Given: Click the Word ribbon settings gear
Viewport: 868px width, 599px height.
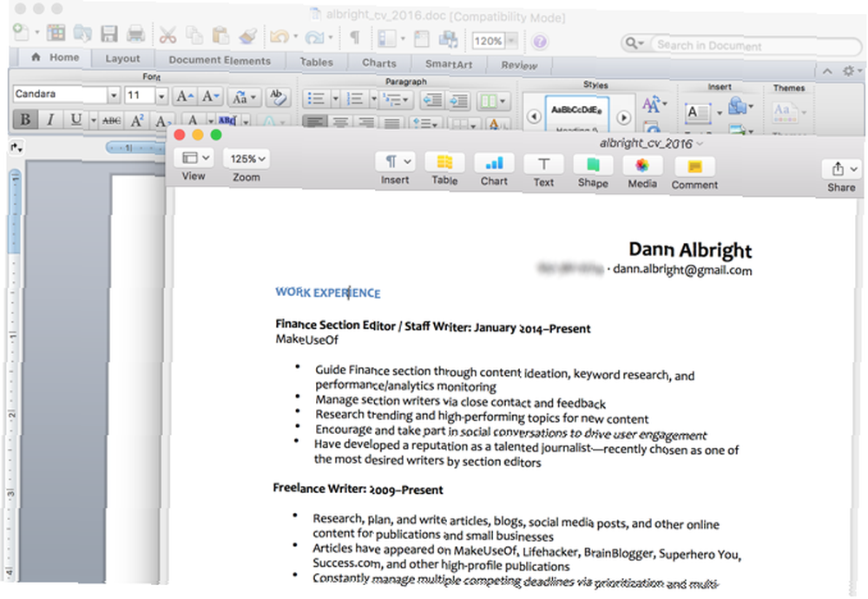Looking at the screenshot, I should (x=848, y=71).
